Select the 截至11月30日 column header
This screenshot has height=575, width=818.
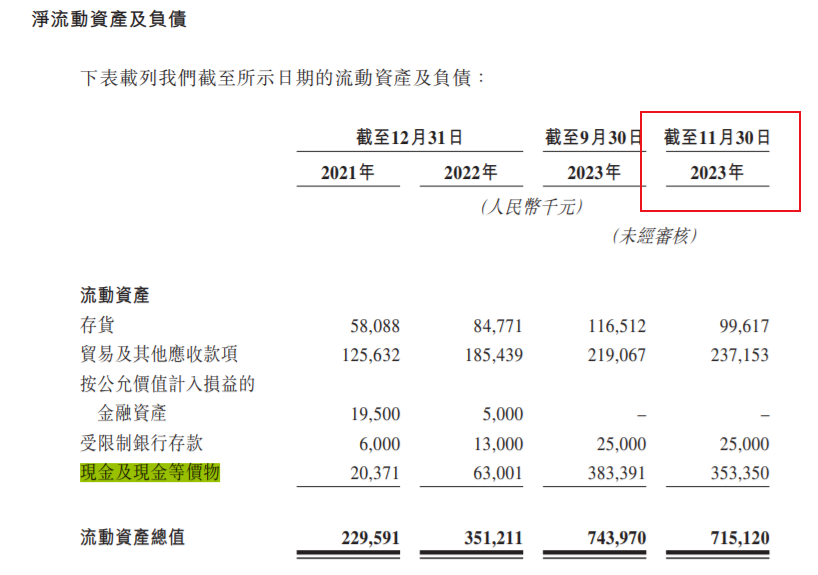point(717,137)
